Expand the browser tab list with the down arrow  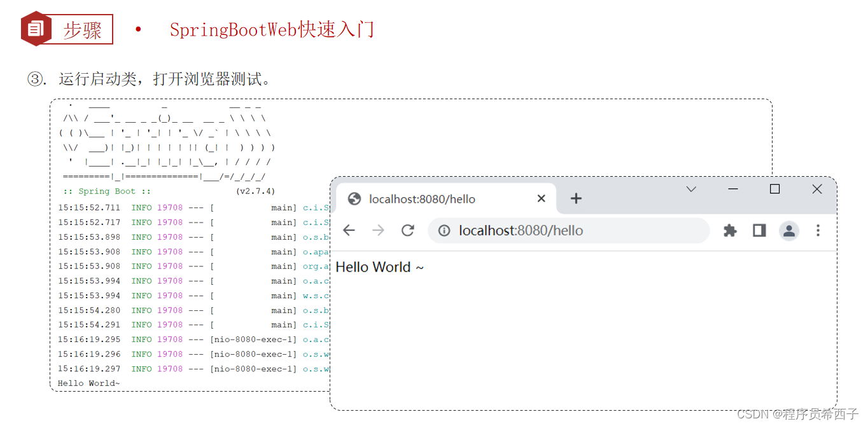pos(691,189)
